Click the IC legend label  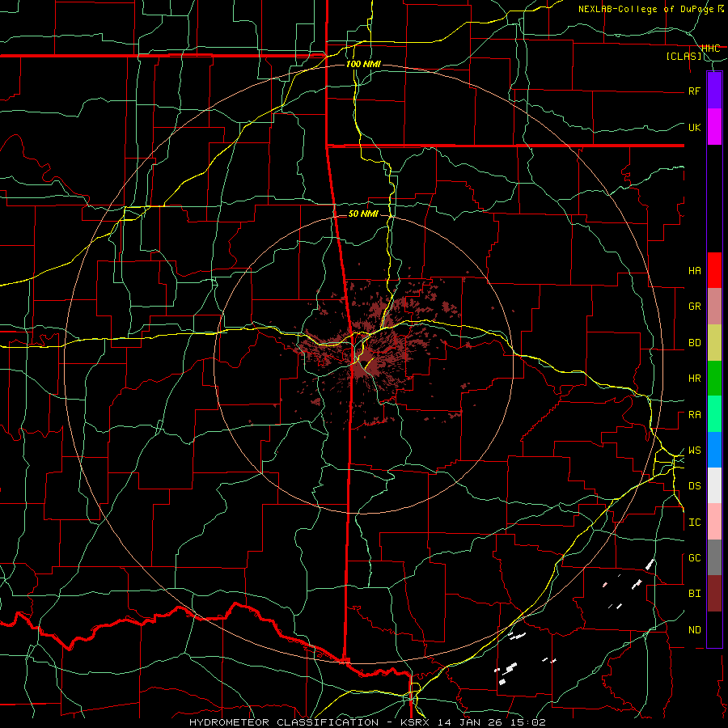click(x=694, y=523)
